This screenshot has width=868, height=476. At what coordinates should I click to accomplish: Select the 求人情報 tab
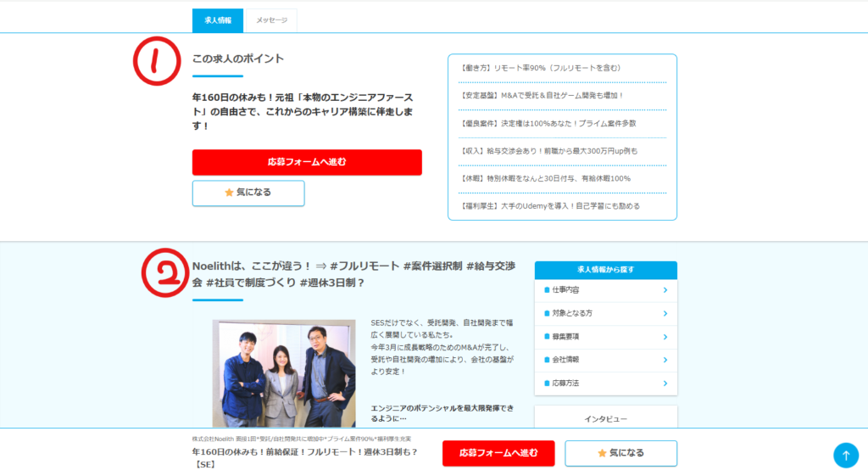pyautogui.click(x=218, y=20)
